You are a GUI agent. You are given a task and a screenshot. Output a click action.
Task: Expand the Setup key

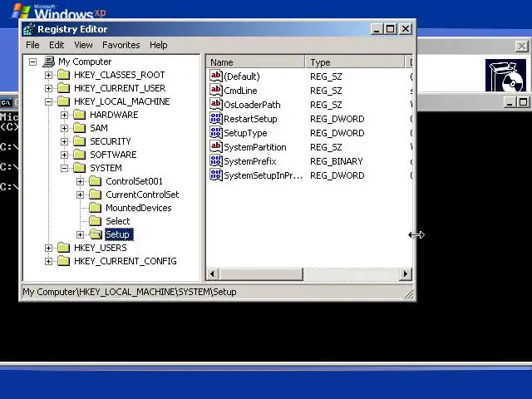(81, 234)
